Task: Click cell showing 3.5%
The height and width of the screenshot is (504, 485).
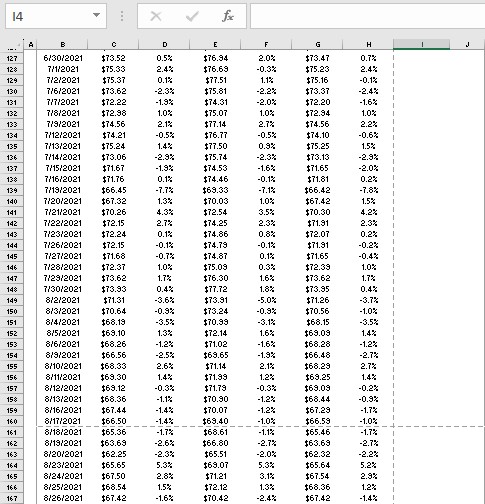Action: (x=266, y=212)
